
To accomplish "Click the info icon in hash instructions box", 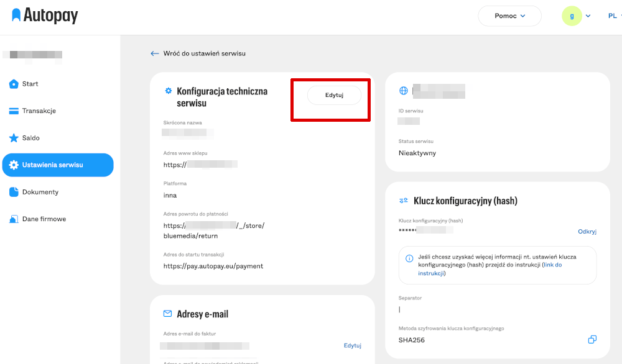I will [x=409, y=258].
